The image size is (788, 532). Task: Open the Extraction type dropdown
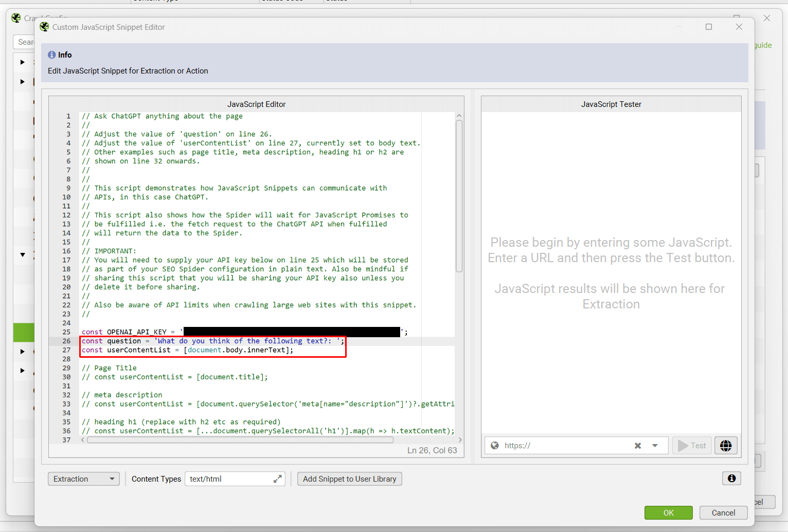(84, 479)
